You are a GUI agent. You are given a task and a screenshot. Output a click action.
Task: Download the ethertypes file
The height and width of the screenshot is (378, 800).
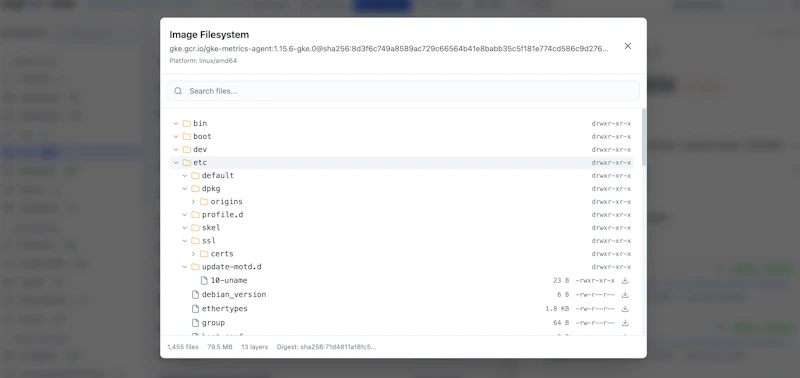pyautogui.click(x=625, y=309)
